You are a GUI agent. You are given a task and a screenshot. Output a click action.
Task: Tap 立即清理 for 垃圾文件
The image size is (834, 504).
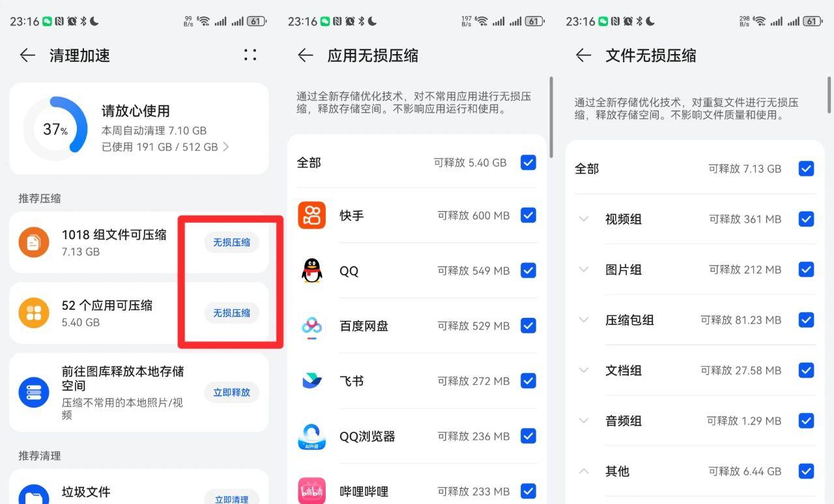tap(232, 499)
